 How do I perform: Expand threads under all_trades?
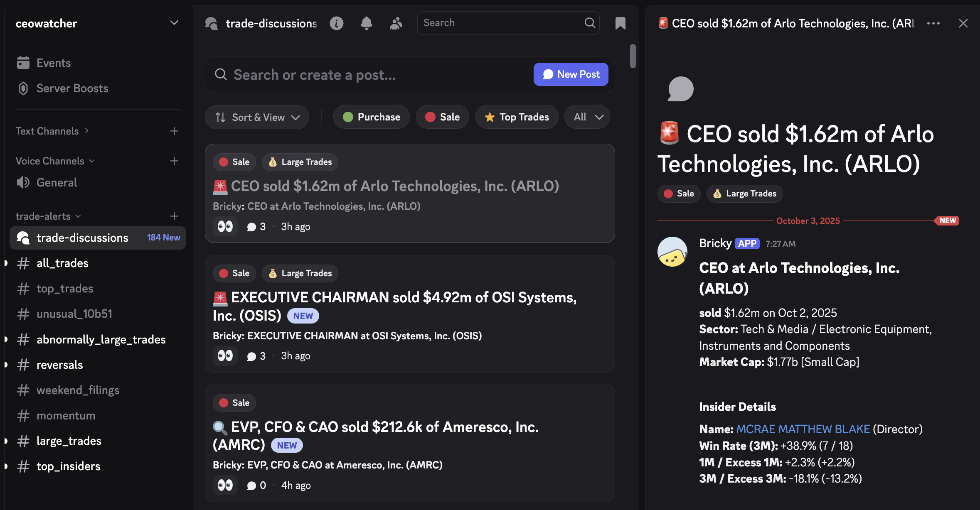6,263
